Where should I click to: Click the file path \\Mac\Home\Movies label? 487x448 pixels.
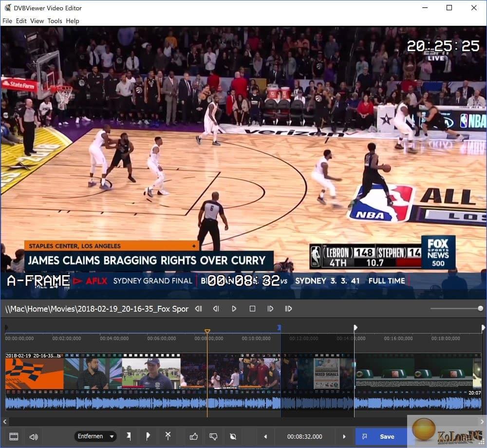tap(96, 309)
